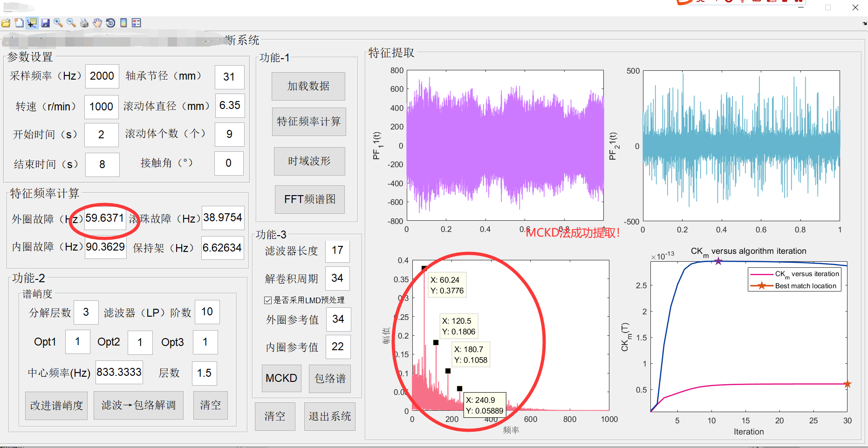This screenshot has width=868, height=448.
Task: Focus the 采样频率 (Hz) field
Action: coord(102,76)
